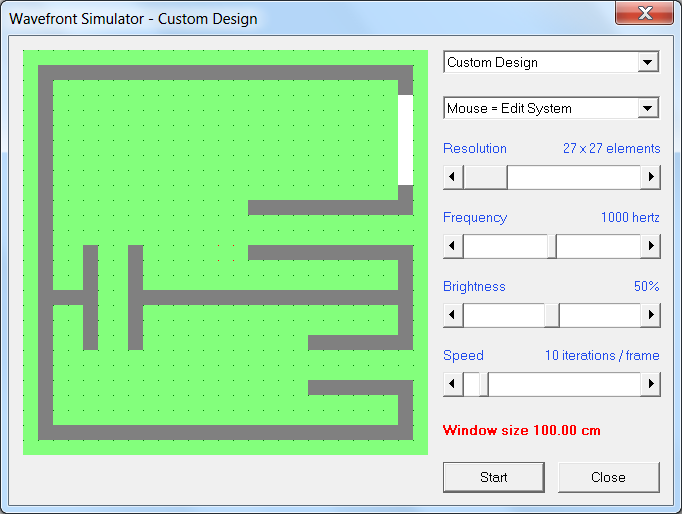Image resolution: width=682 pixels, height=514 pixels.
Task: Click the window title 'Wavefront Simulator - Custom Design'
Action: pos(133,19)
